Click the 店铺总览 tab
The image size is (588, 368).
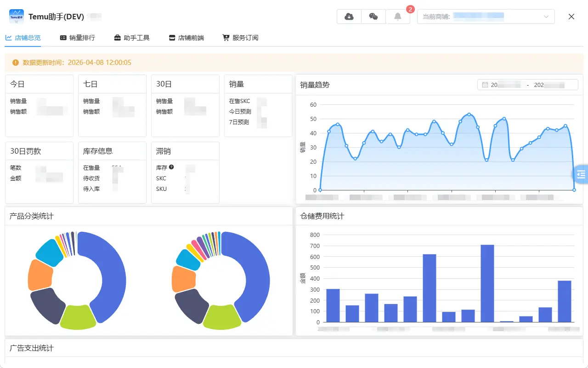[x=23, y=38]
